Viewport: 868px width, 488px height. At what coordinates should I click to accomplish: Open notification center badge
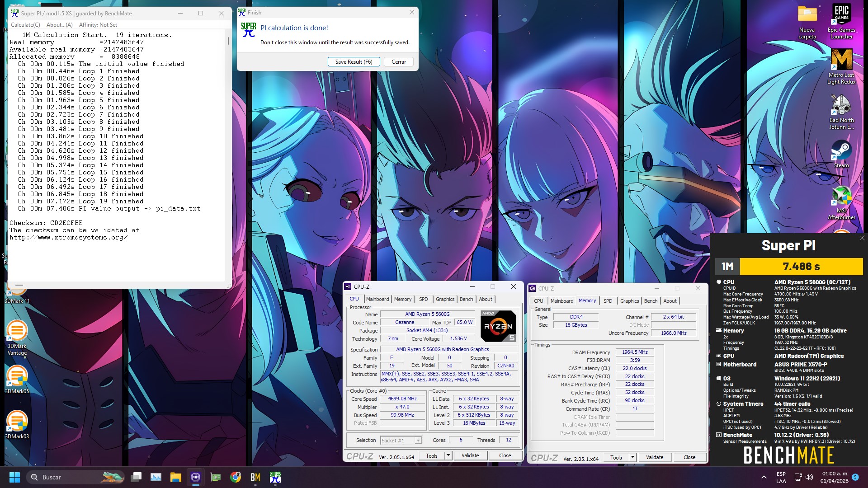[x=855, y=477]
